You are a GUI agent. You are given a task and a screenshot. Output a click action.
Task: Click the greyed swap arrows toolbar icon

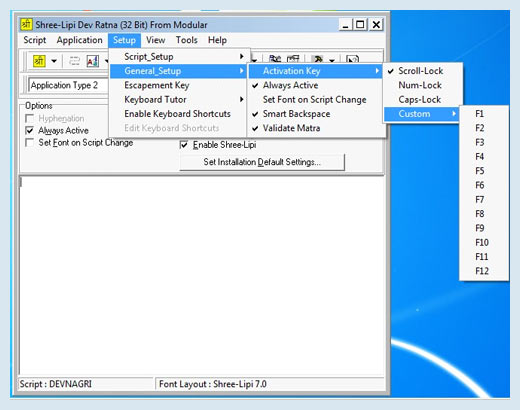tap(74, 61)
